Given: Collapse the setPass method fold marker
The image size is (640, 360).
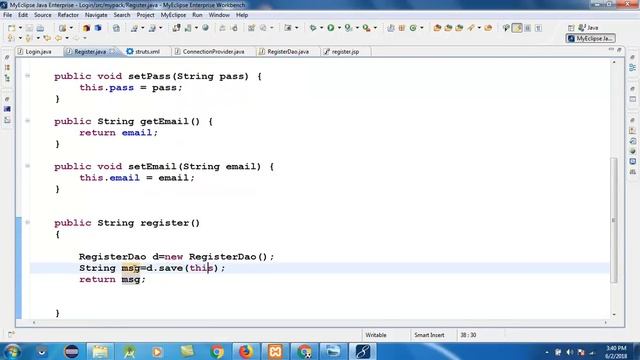Looking at the screenshot, I should click(x=27, y=76).
